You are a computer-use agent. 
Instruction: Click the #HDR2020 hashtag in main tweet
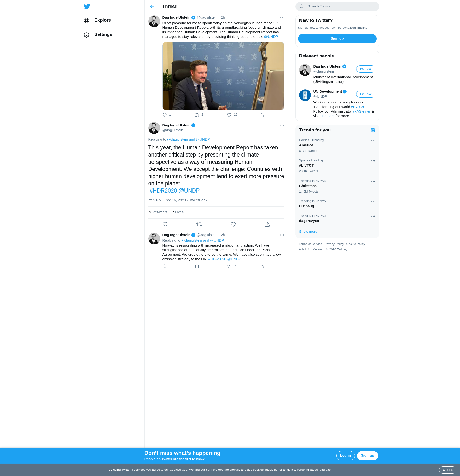(x=163, y=191)
